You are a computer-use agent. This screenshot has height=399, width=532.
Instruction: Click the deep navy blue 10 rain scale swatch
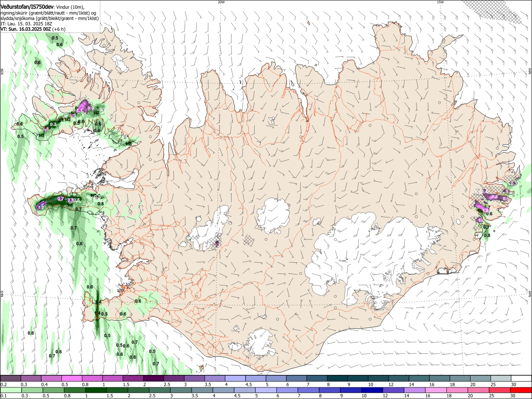point(372,390)
